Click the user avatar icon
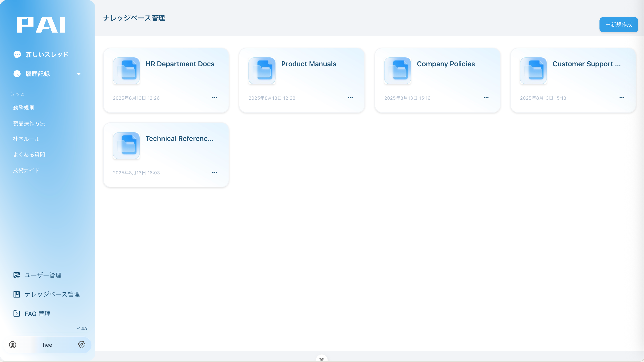 coord(13,344)
